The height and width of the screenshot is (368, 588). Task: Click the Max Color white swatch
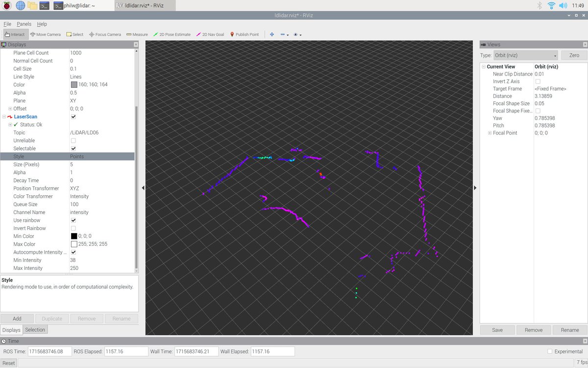pyautogui.click(x=74, y=244)
